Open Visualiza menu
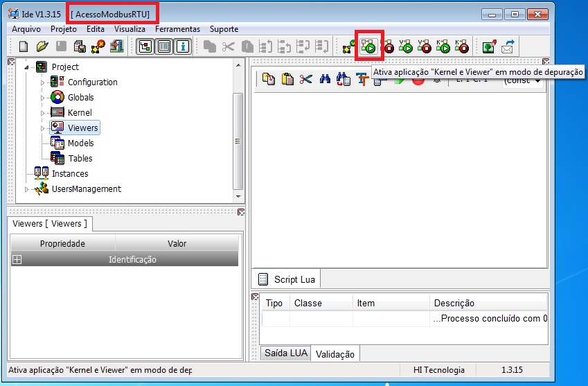The image size is (588, 386). [x=130, y=29]
